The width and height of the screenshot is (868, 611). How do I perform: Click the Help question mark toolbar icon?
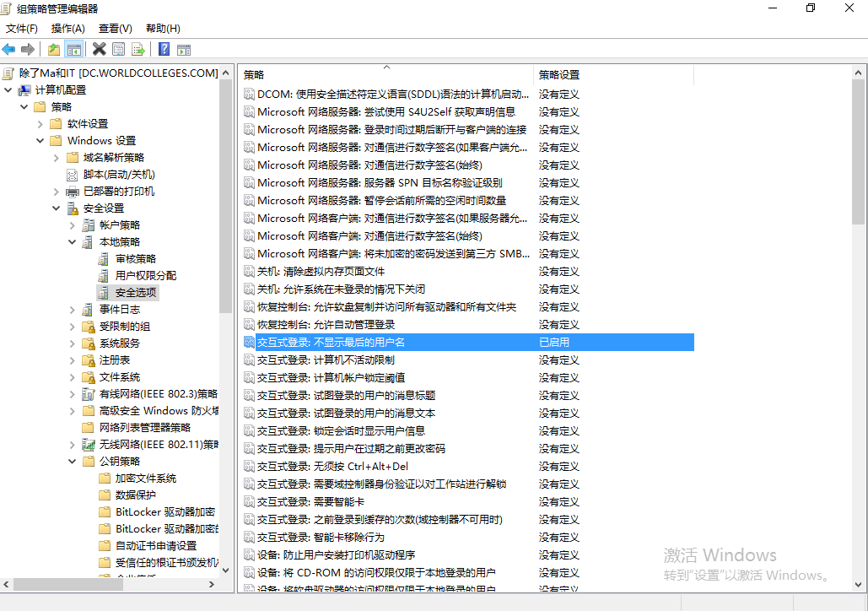point(164,50)
